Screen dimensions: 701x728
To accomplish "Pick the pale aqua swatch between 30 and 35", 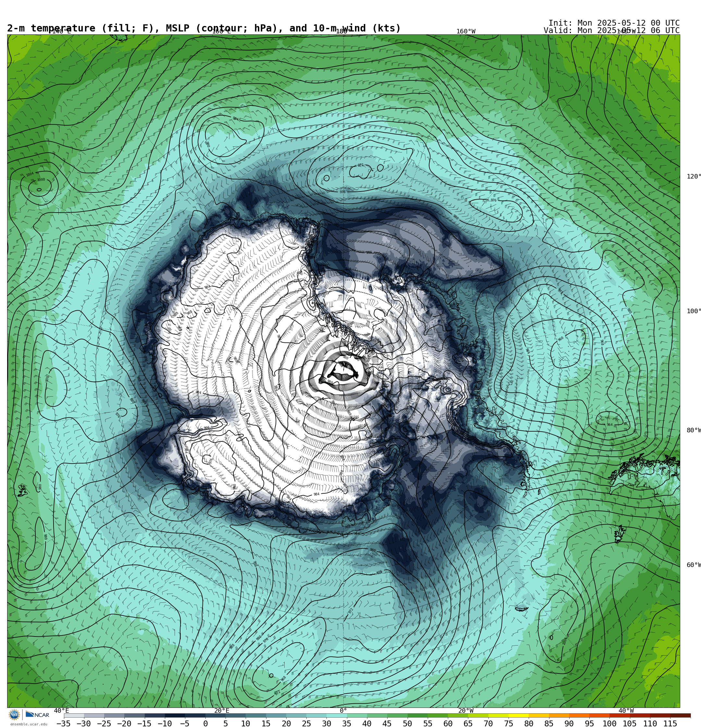I will click(x=337, y=715).
